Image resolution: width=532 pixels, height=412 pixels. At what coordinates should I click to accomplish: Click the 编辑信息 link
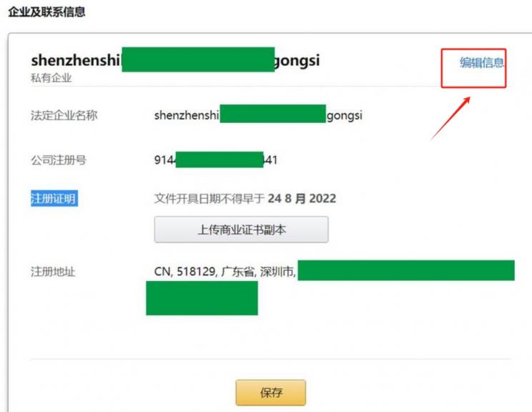pos(481,63)
